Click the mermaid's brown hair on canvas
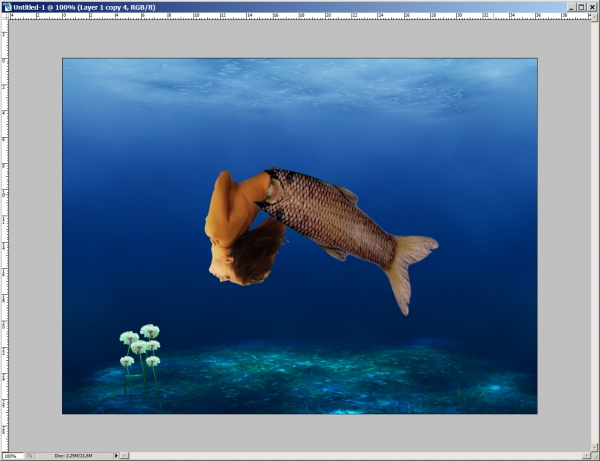 tap(256, 252)
